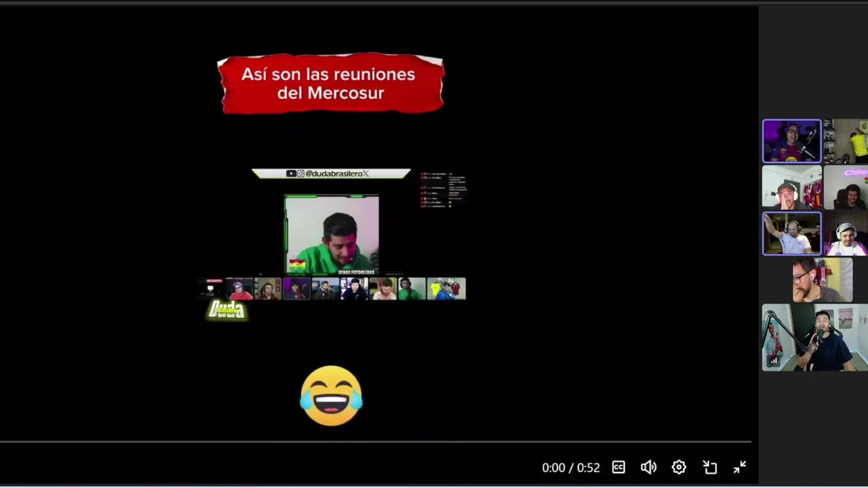Click the webcam feed of man in green

tap(332, 235)
